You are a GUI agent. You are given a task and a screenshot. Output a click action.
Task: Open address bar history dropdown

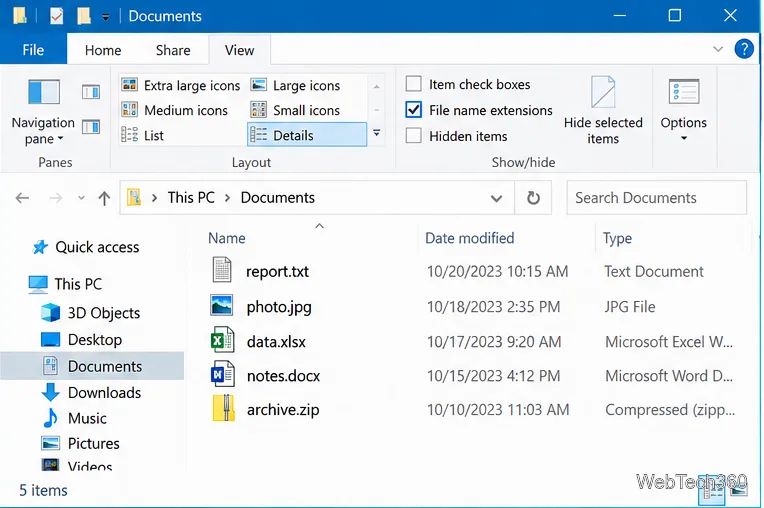pyautogui.click(x=496, y=198)
